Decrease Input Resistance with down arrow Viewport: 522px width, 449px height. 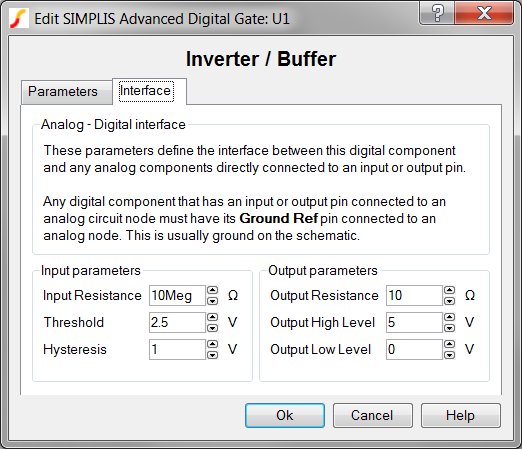(x=212, y=301)
